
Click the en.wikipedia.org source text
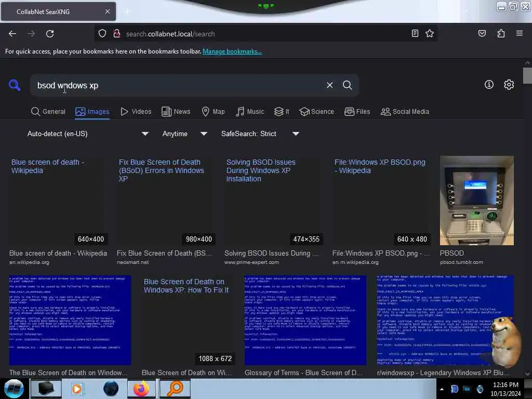[29, 262]
